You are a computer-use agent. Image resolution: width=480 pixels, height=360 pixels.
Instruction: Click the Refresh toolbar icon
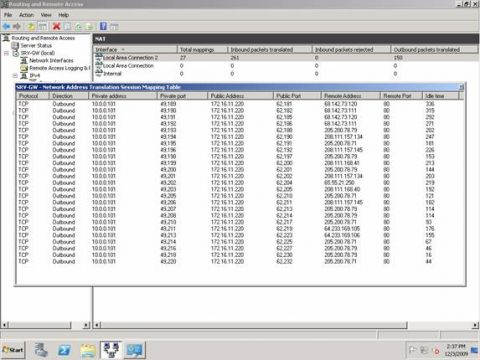click(x=78, y=27)
